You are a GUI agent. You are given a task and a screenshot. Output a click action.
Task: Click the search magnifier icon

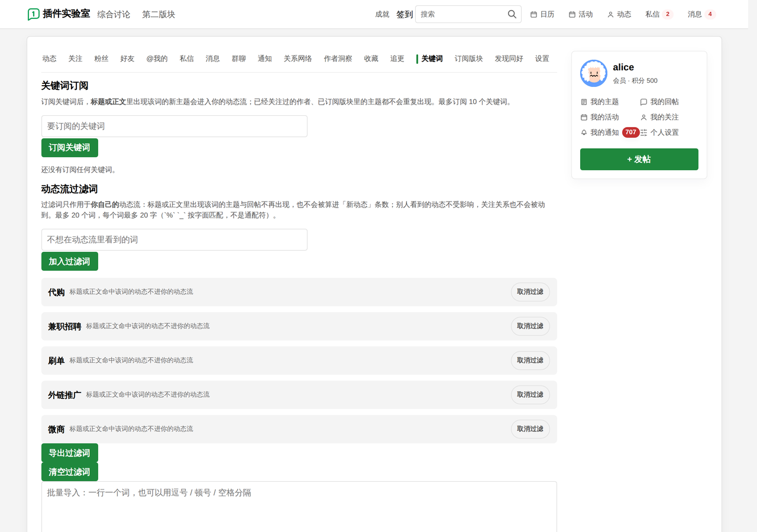tap(512, 14)
